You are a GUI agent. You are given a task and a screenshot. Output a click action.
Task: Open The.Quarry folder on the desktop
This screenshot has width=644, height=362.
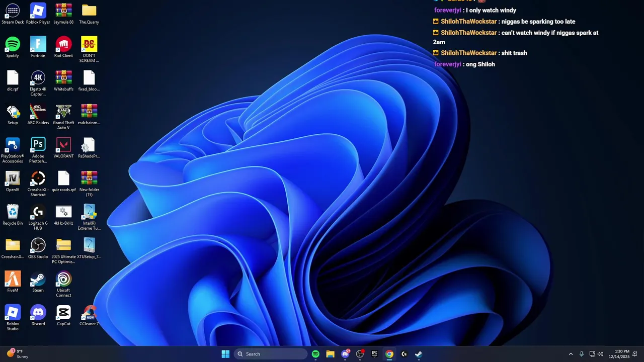coord(89,14)
